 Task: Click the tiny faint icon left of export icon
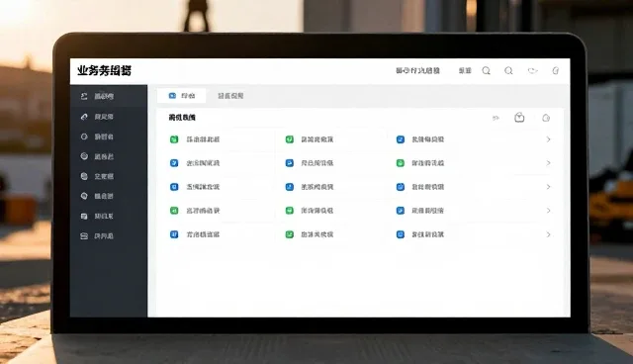[x=496, y=118]
